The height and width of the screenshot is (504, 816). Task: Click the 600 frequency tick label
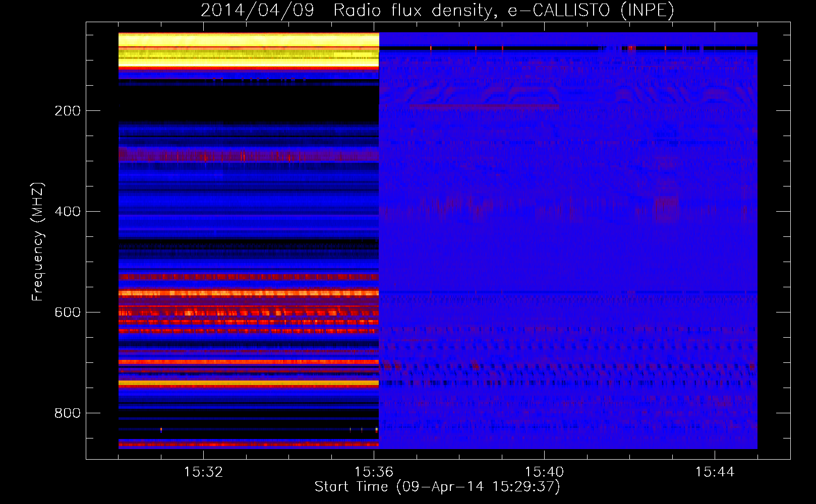(x=68, y=312)
